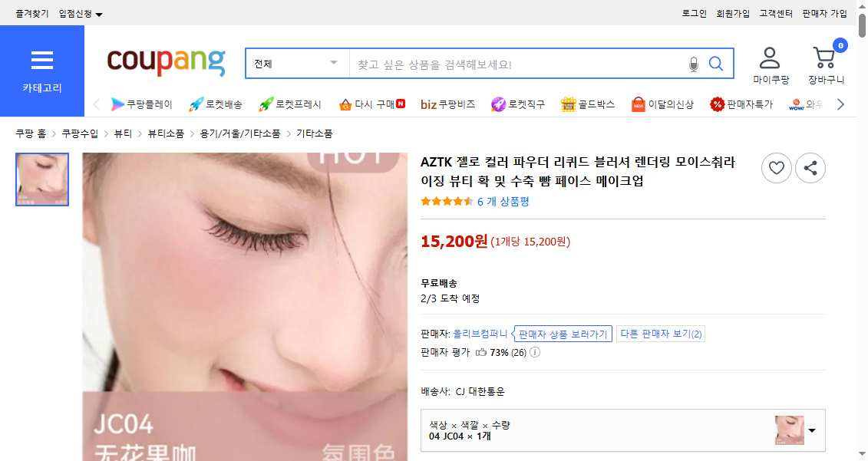Expand the 입점신청 dropdown
The width and height of the screenshot is (868, 461).
(x=80, y=13)
